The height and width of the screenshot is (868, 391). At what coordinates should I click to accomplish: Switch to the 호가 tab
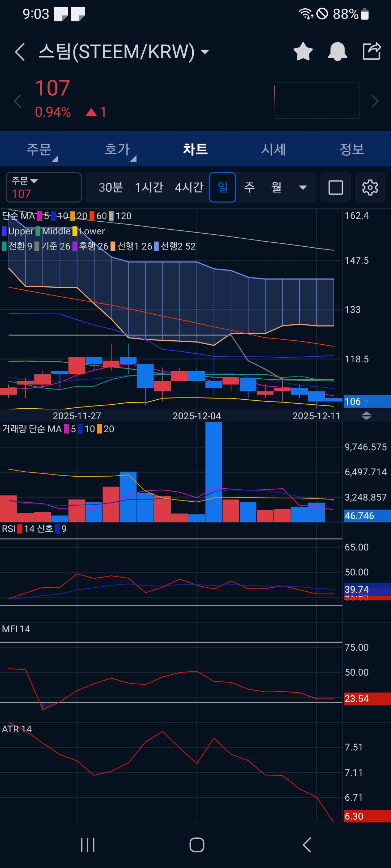coord(117,149)
